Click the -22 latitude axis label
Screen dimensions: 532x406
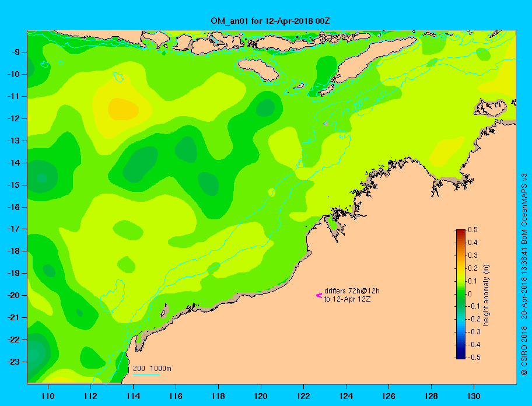click(13, 339)
